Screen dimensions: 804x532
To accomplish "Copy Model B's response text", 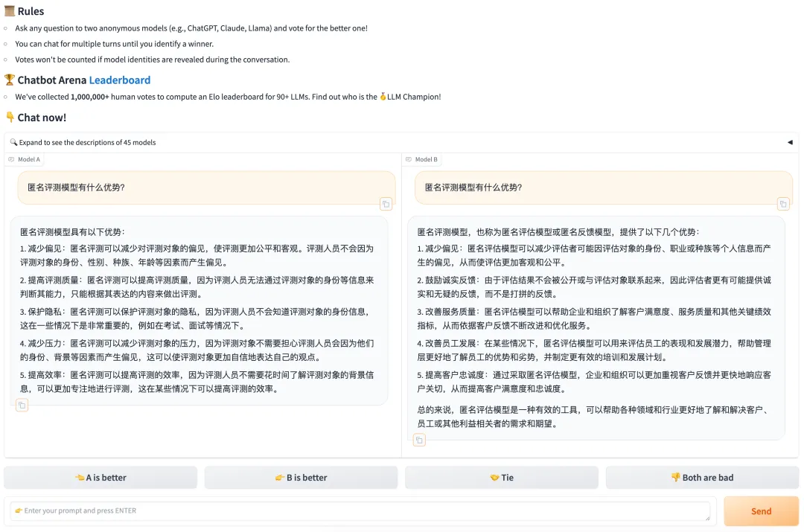I will coord(419,440).
